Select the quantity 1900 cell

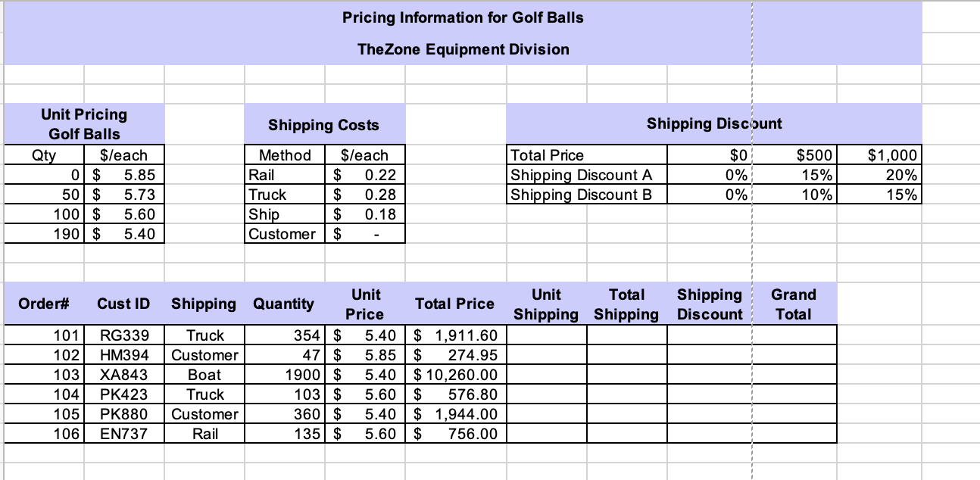tap(285, 375)
